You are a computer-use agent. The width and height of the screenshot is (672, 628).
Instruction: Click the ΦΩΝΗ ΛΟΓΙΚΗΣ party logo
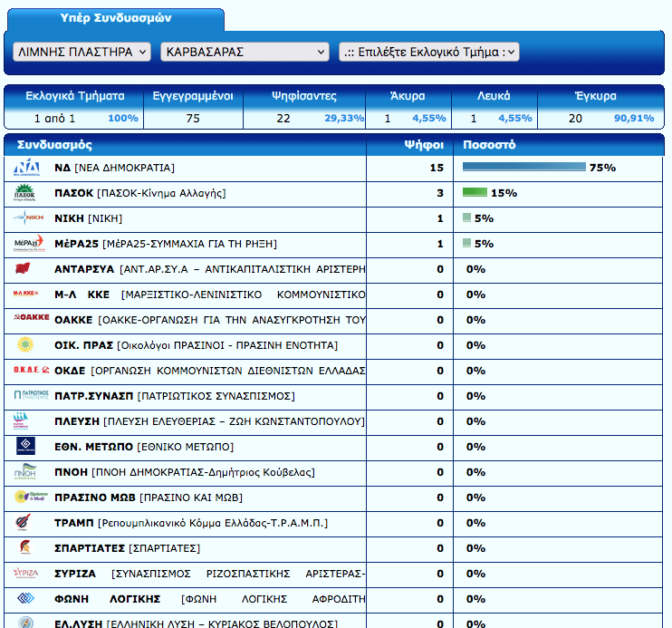click(x=27, y=599)
